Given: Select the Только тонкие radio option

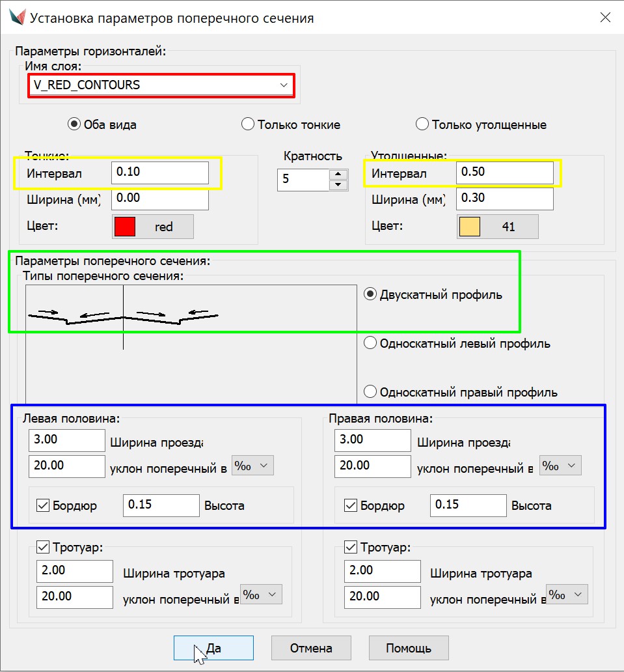Looking at the screenshot, I should pyautogui.click(x=248, y=124).
